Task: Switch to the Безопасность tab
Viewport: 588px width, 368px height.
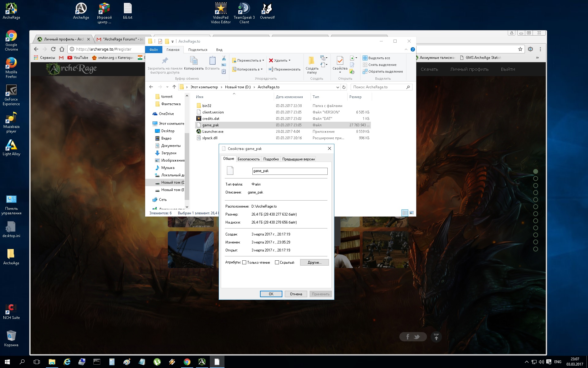Action: (248, 159)
